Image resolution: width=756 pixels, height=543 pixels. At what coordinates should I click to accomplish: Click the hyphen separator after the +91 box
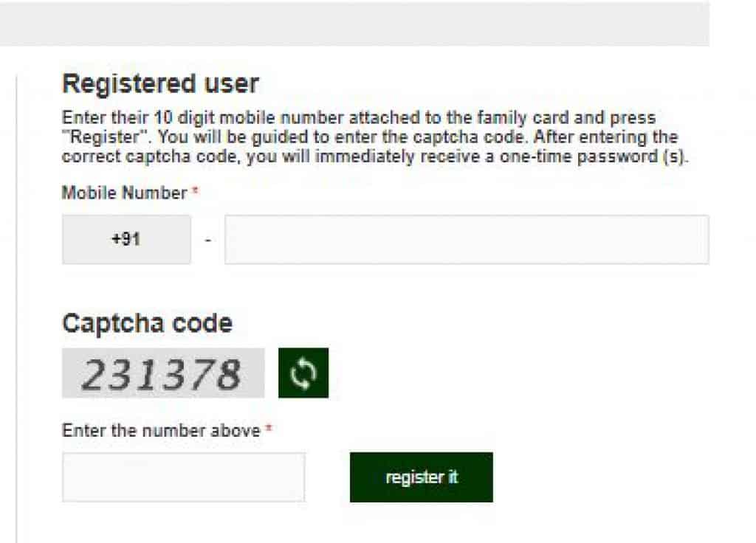[207, 240]
